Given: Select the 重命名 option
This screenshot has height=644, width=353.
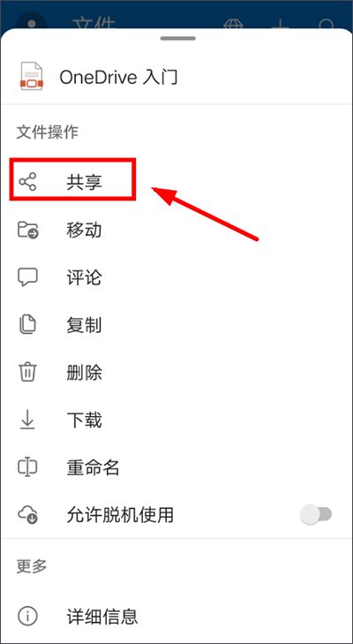Looking at the screenshot, I should (x=176, y=467).
